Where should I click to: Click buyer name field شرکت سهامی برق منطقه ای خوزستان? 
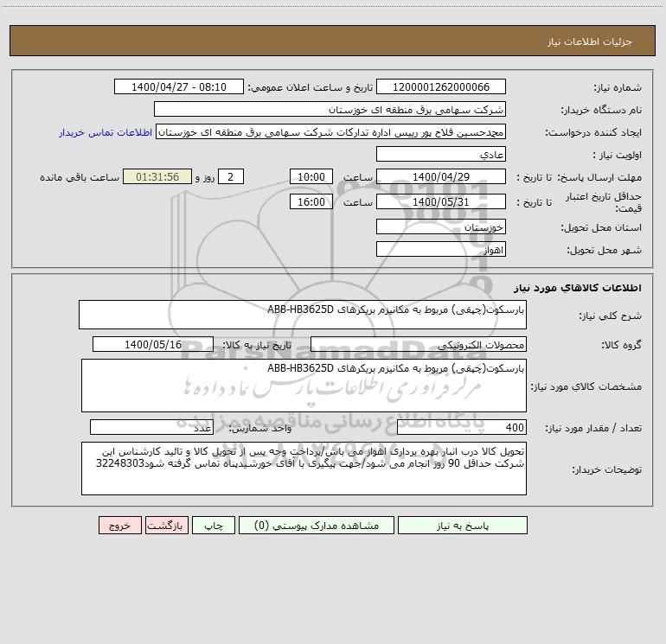330,109
